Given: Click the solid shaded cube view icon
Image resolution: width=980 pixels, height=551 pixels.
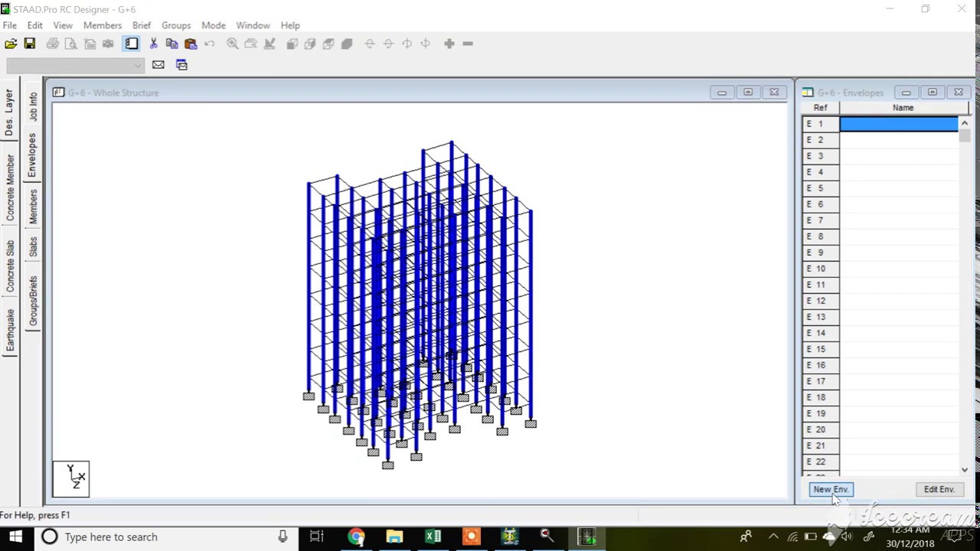Looking at the screenshot, I should click(347, 44).
